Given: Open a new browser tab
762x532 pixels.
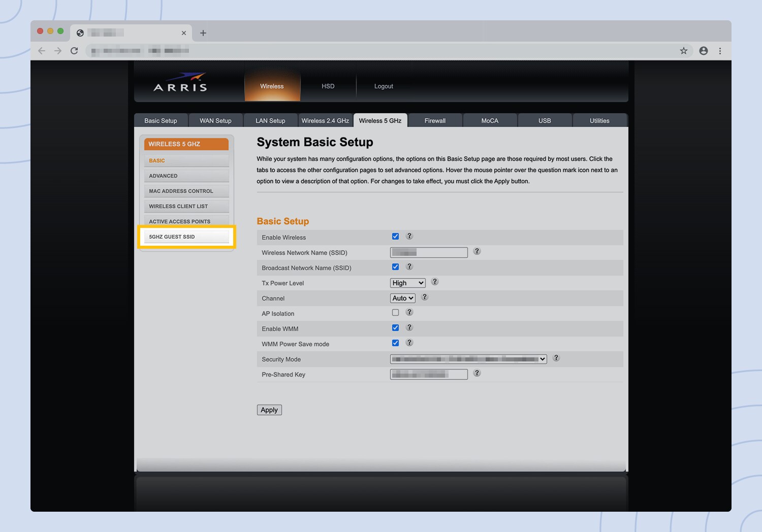Looking at the screenshot, I should [x=203, y=33].
